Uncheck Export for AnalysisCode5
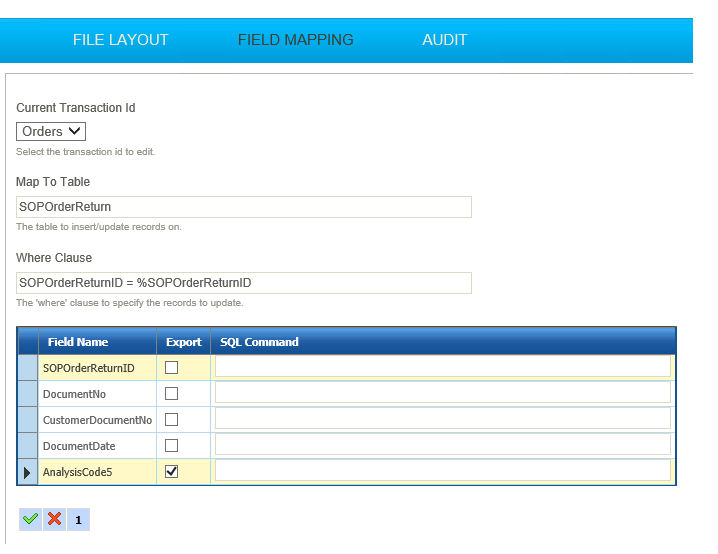718x554 pixels. (171, 472)
